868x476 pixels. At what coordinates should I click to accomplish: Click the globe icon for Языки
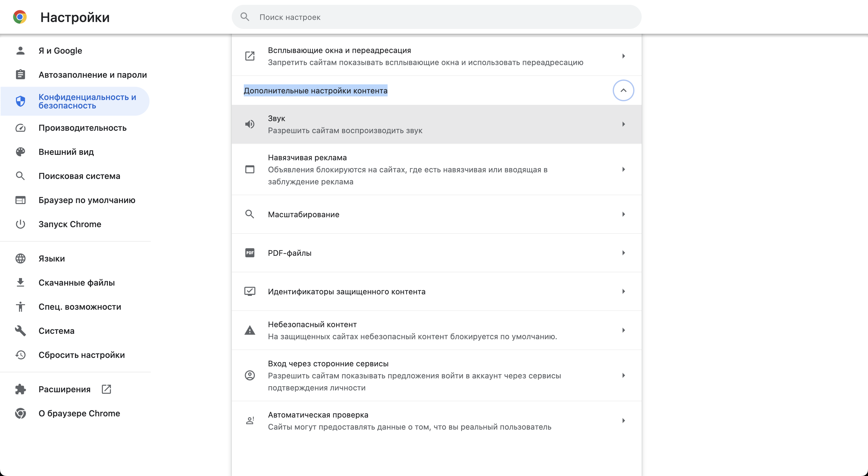coord(20,258)
